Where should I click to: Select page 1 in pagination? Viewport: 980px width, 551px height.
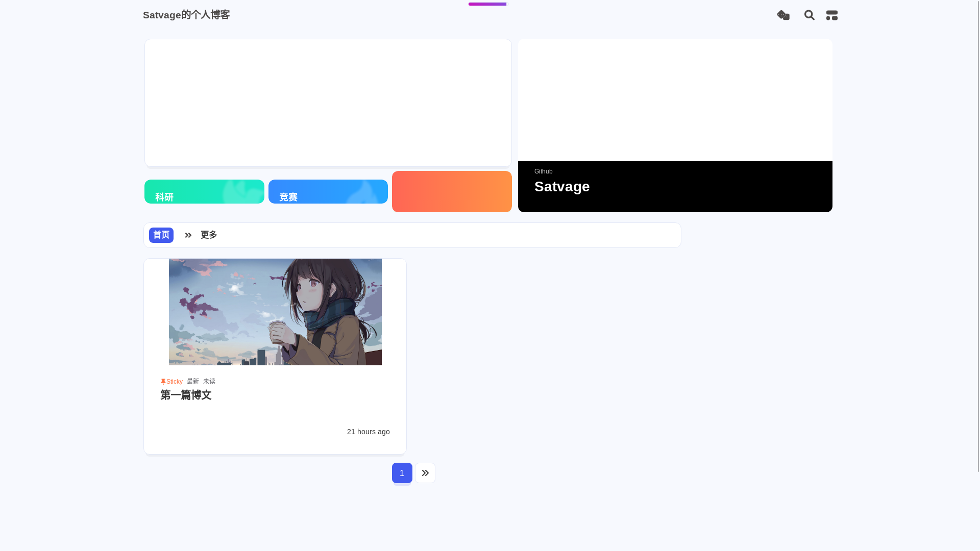pos(402,473)
